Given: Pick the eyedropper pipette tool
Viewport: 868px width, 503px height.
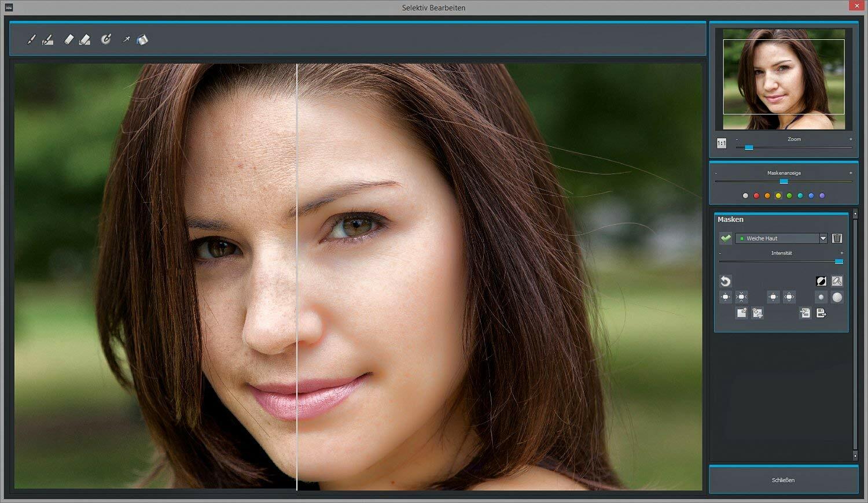Looking at the screenshot, I should (x=126, y=39).
